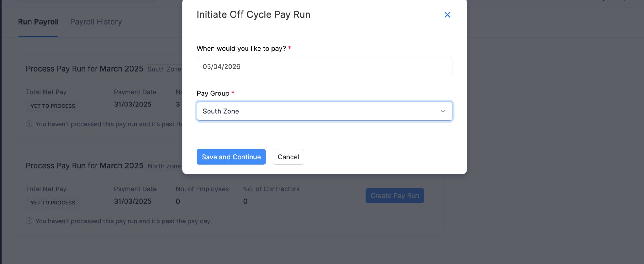Click the North Zone YET TO PROCESS label

53,203
